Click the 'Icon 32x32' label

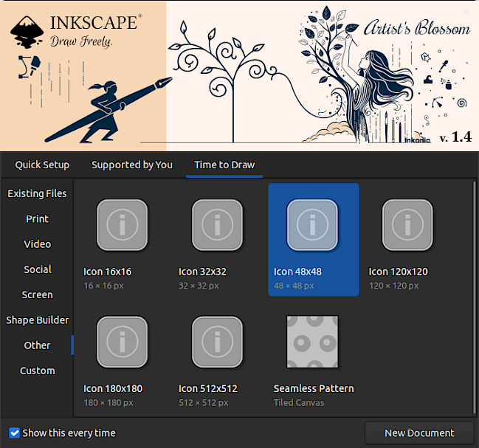point(202,272)
